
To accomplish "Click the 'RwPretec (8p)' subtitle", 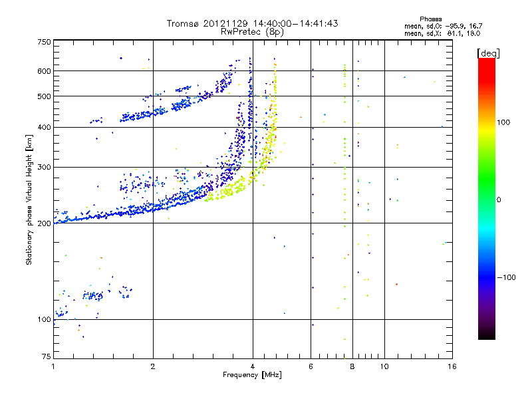I will tap(252, 32).
